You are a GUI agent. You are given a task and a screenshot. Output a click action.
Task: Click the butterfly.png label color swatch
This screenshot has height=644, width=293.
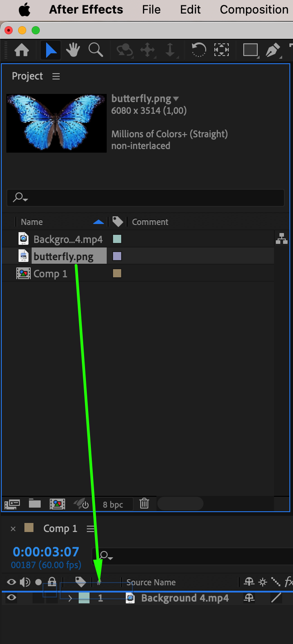click(x=117, y=256)
